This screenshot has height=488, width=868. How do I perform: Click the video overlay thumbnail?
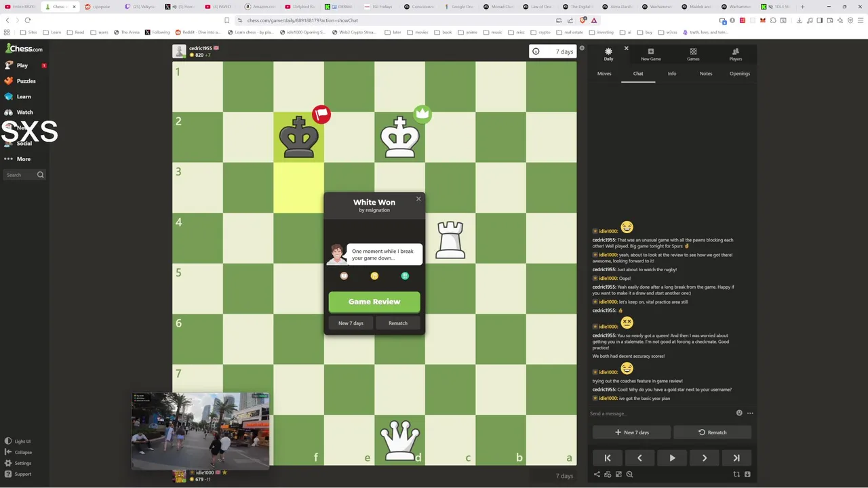point(201,431)
